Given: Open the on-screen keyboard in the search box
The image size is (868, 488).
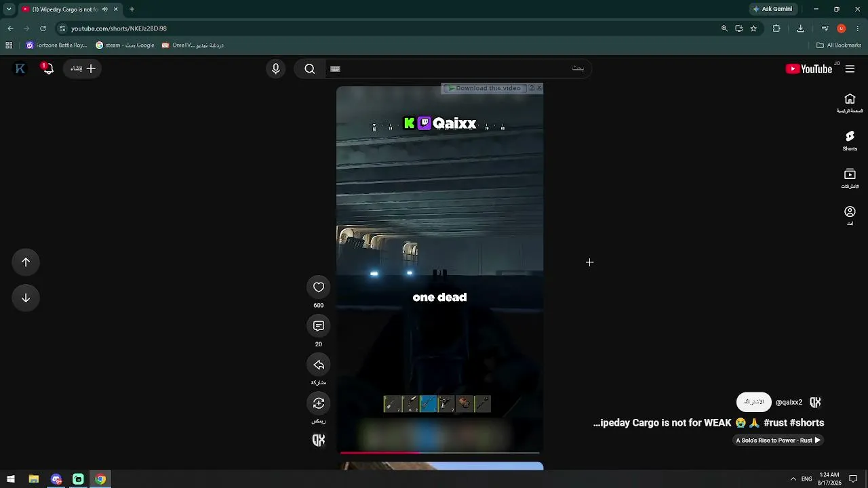Looking at the screenshot, I should tap(335, 68).
